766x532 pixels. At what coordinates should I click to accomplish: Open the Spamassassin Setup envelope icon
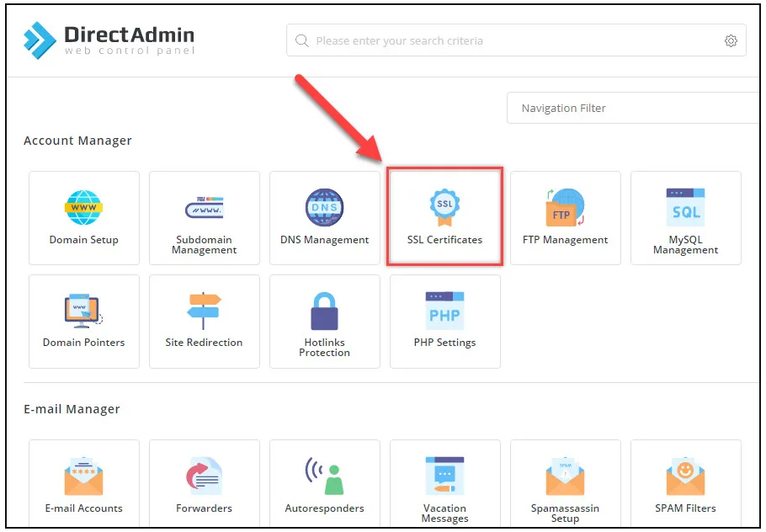(565, 476)
